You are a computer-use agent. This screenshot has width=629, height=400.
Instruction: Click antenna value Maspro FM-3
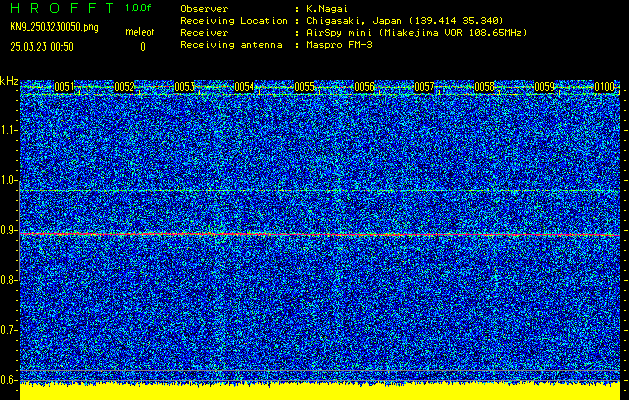point(339,45)
